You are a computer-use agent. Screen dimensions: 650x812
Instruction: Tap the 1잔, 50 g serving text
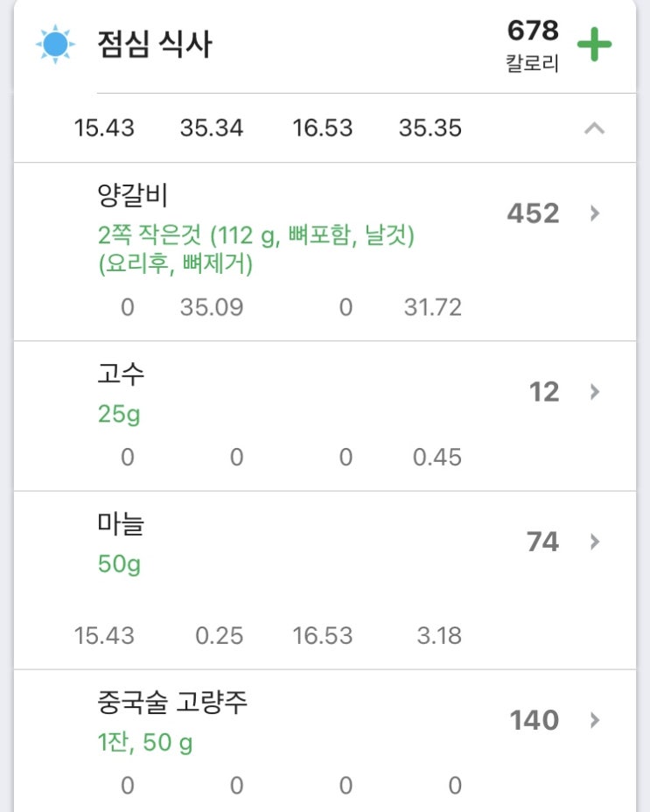coord(145,743)
